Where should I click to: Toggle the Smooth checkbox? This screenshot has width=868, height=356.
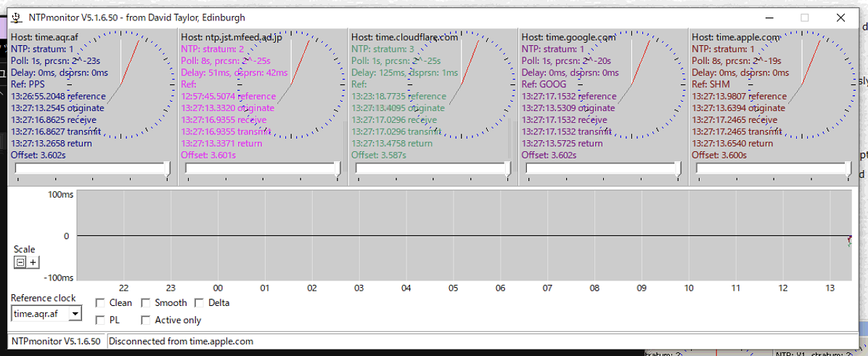146,303
